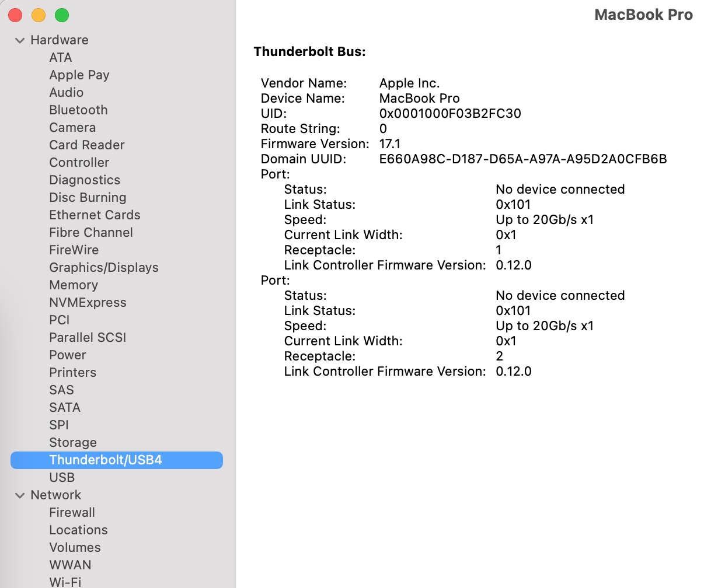Select SATA under Hardware

pos(65,408)
